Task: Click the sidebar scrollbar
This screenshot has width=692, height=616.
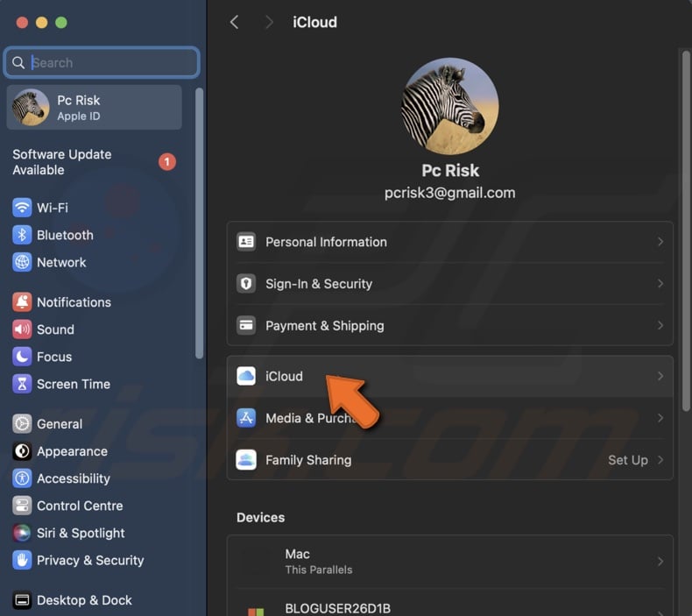Action: (x=200, y=223)
